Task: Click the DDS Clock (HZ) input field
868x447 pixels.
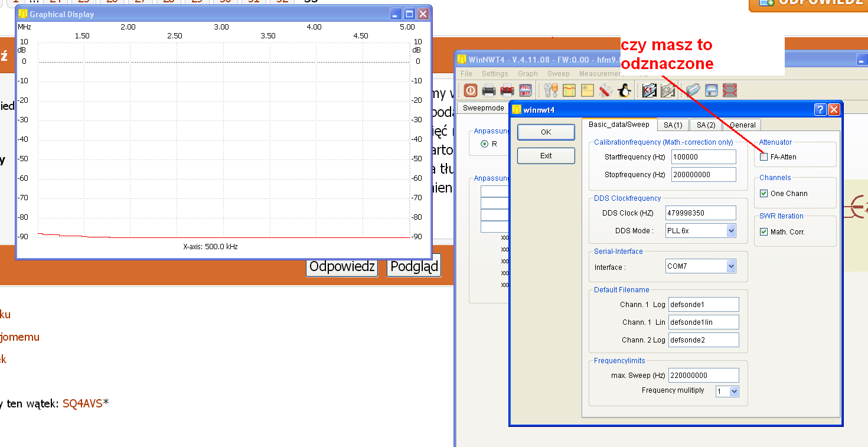Action: [700, 213]
